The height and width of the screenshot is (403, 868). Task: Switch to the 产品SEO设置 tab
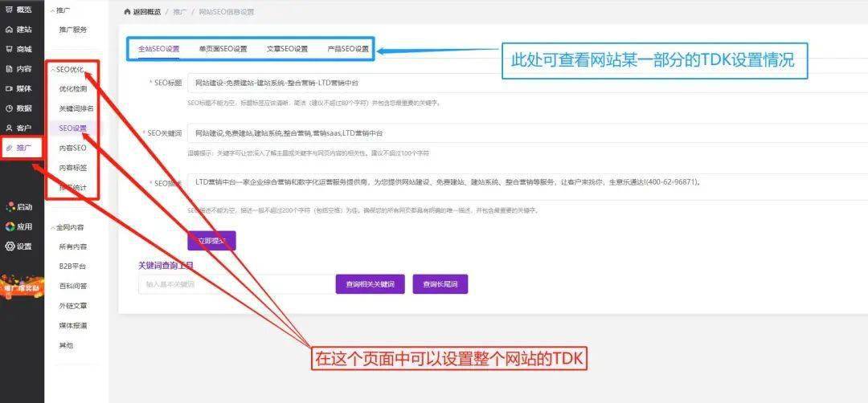coord(348,49)
